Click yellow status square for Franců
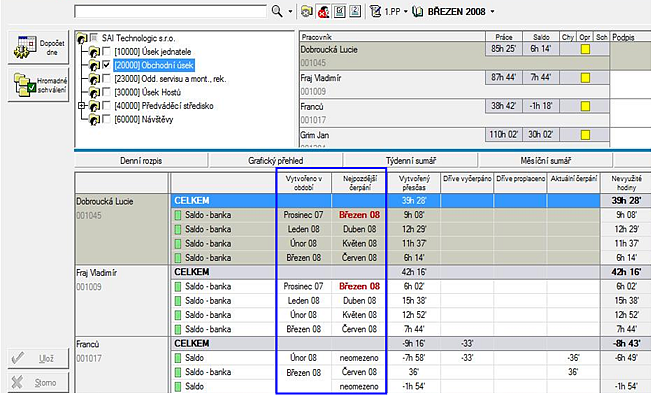The height and width of the screenshot is (396, 653). pos(585,106)
